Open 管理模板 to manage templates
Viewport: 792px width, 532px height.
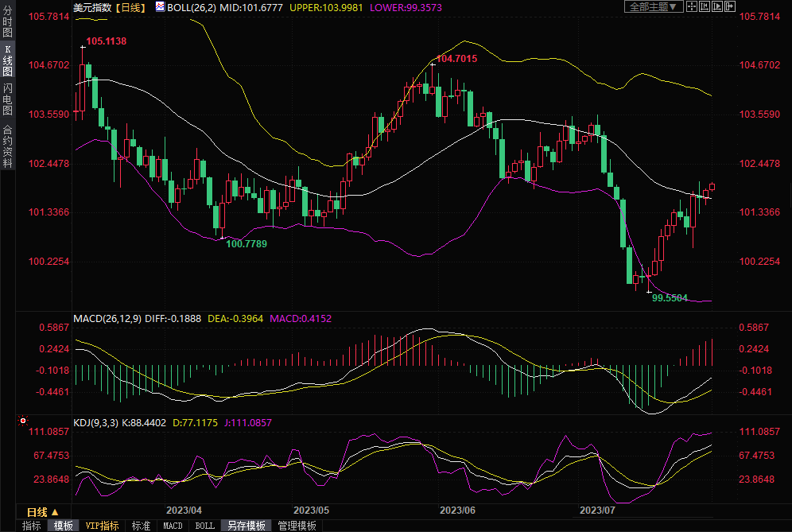pos(297,526)
